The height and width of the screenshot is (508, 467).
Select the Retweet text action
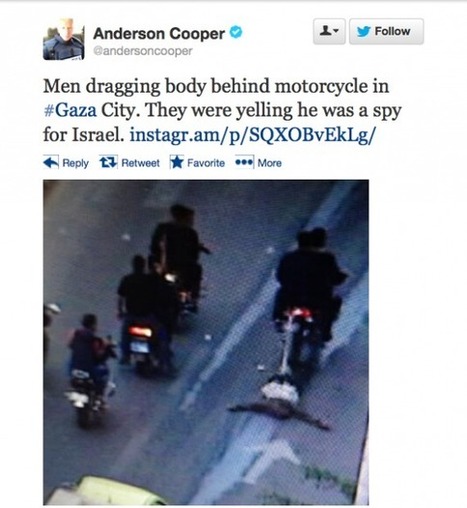pyautogui.click(x=140, y=163)
